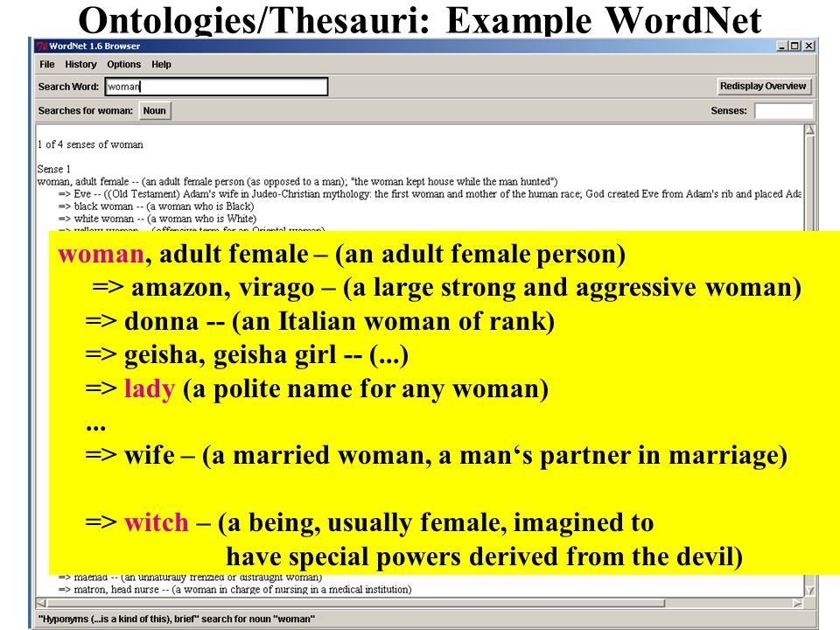Click the 'amazon, virago' overlay line
This screenshot has width=840, height=630.
click(447, 288)
